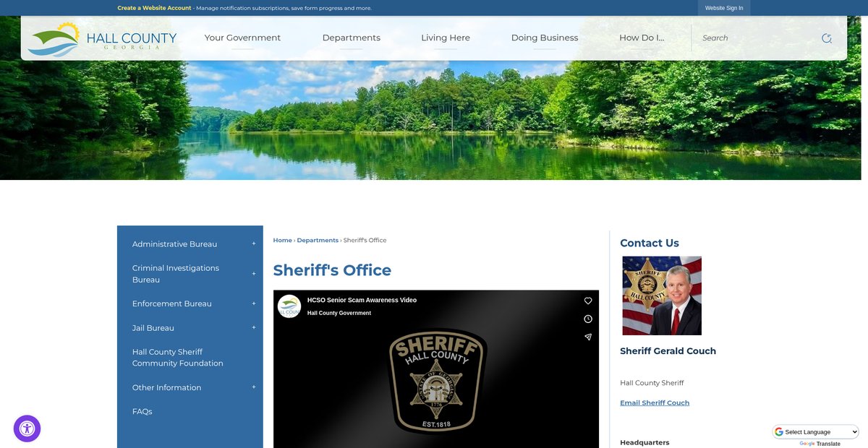Screen dimensions: 868x448
Task: Expand the Enforcement Bureau submenu
Action: tap(254, 303)
